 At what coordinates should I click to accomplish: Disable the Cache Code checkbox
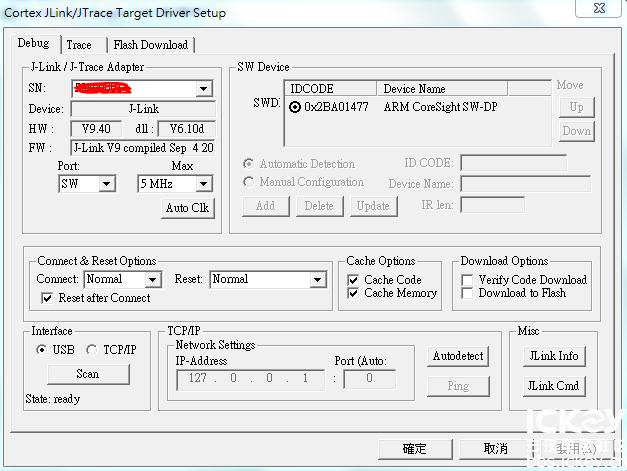pyautogui.click(x=353, y=280)
